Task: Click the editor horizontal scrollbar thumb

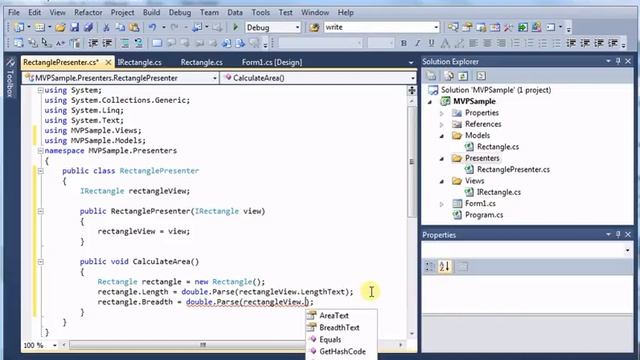Action: click(203, 345)
